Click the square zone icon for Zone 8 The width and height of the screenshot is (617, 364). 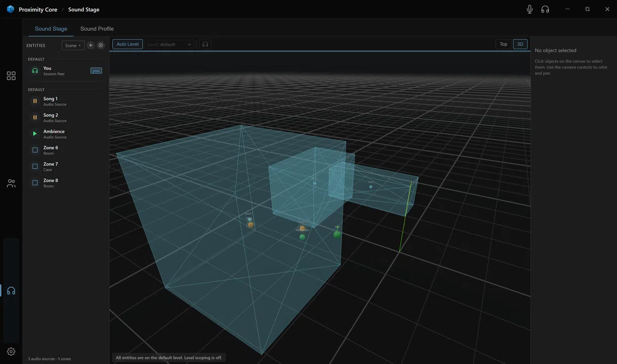pyautogui.click(x=35, y=183)
